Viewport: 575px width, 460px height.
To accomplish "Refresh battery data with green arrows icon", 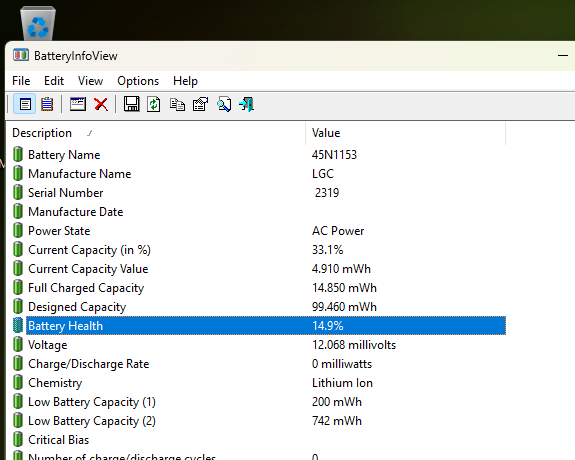I will click(x=154, y=105).
